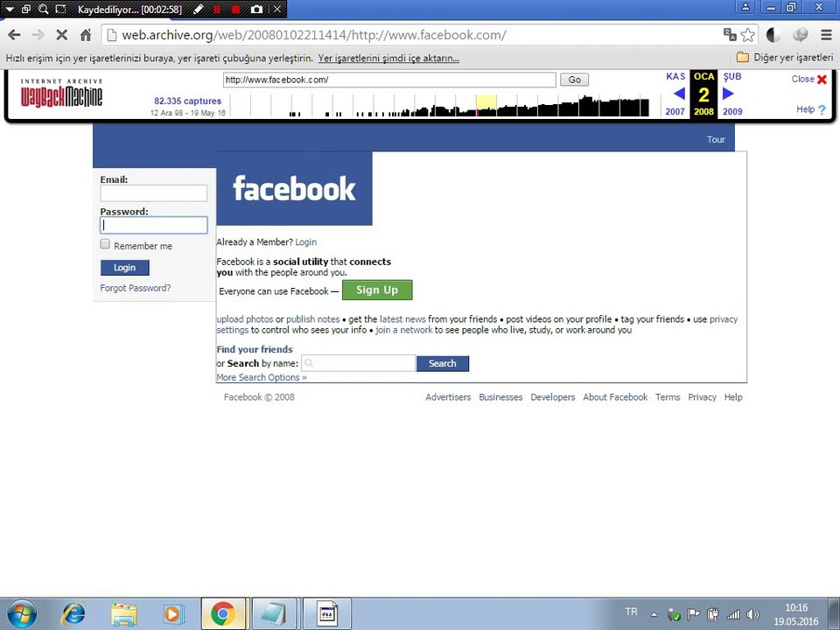Bookmark this page with the star icon
Viewport: 840px width, 630px height.
(748, 35)
